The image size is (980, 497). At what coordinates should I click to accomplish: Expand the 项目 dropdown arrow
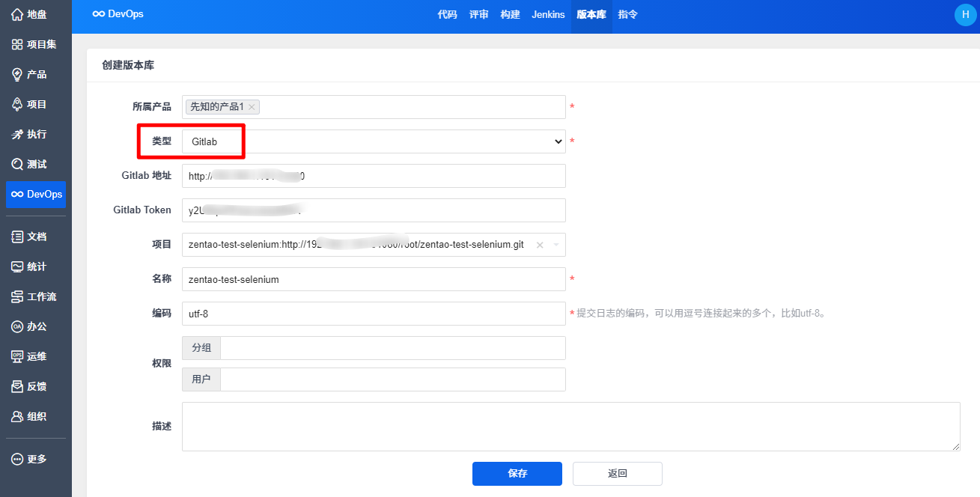point(556,245)
